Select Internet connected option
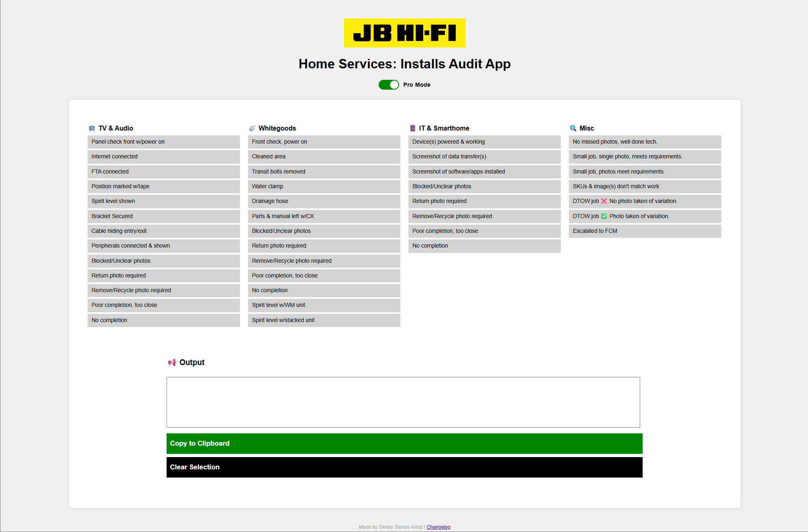Viewport: 808px width, 532px height. coord(164,157)
